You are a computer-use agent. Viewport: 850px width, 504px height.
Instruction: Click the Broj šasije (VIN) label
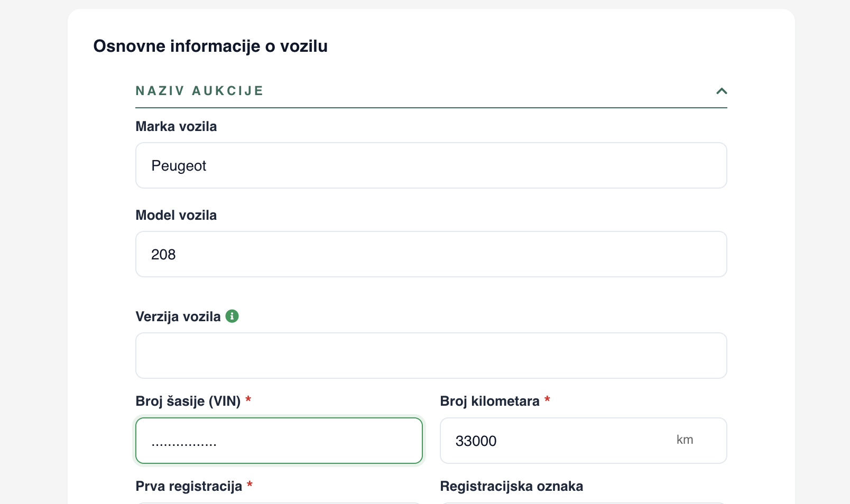tap(188, 401)
